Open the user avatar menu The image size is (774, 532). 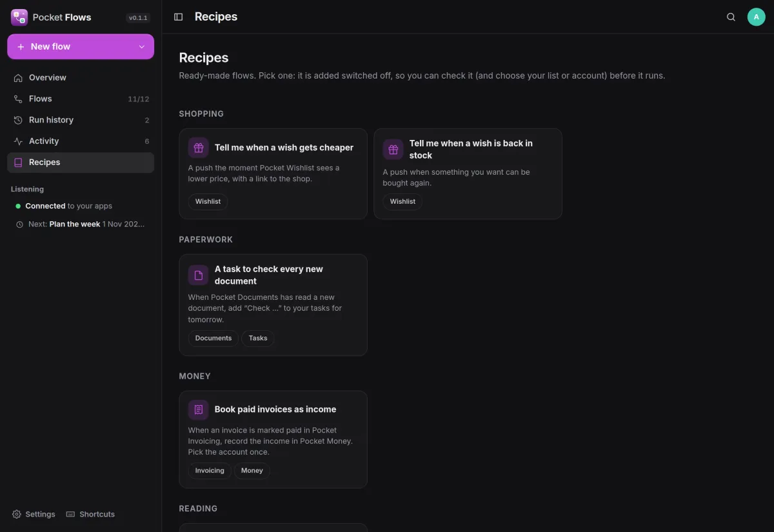(x=756, y=17)
